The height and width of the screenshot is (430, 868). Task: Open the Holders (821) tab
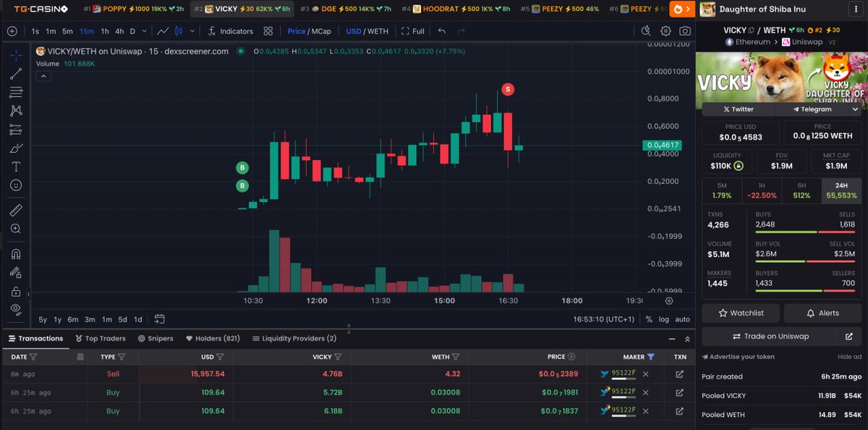click(x=213, y=339)
